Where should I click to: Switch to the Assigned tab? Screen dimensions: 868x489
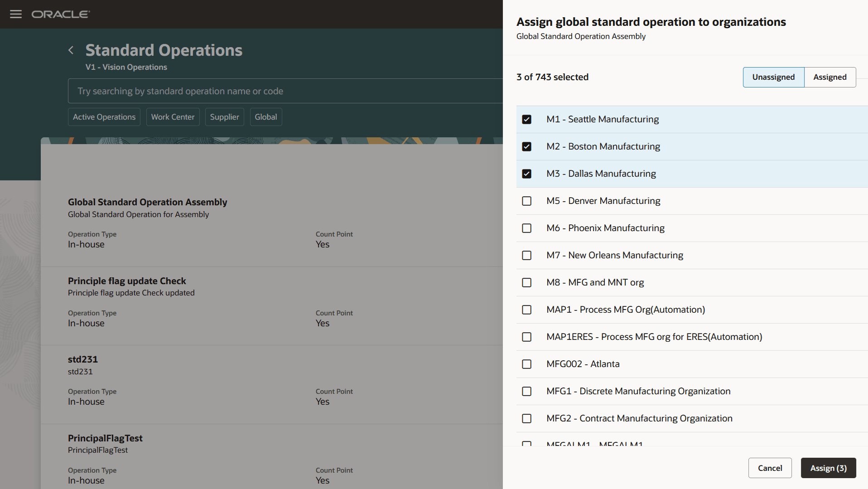tap(829, 77)
